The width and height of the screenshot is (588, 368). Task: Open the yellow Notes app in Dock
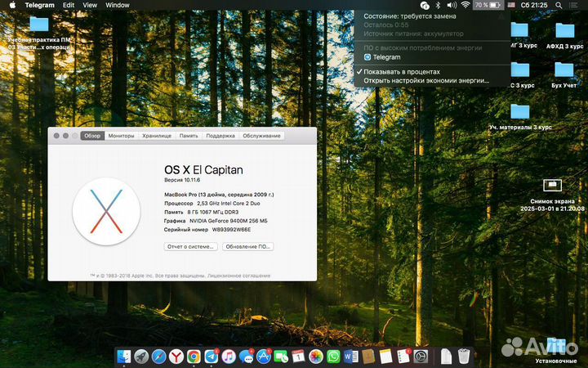pos(385,357)
